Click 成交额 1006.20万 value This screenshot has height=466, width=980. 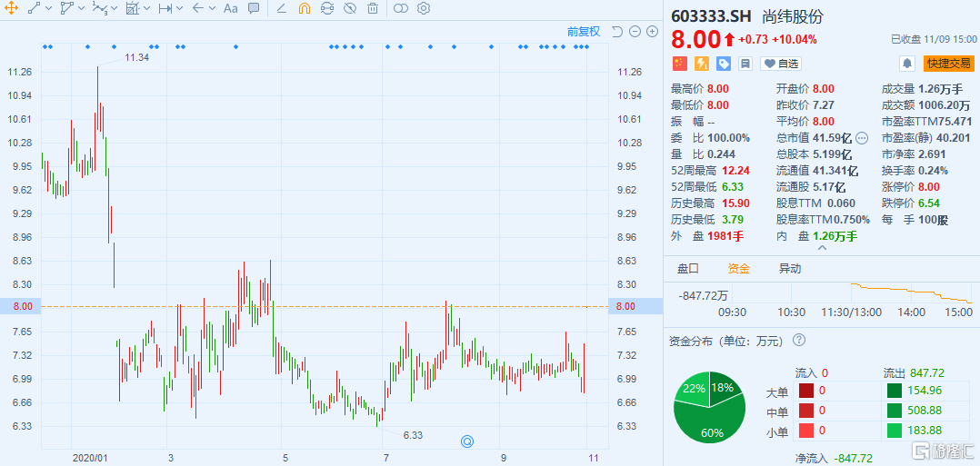click(x=945, y=105)
